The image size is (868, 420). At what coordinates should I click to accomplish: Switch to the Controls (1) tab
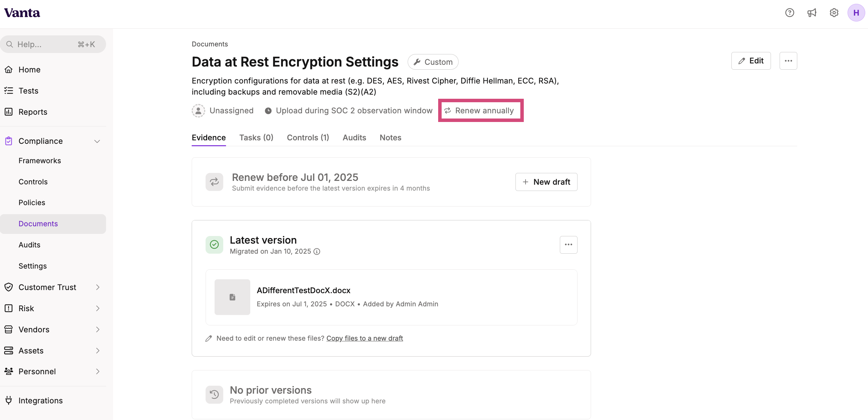pyautogui.click(x=308, y=138)
